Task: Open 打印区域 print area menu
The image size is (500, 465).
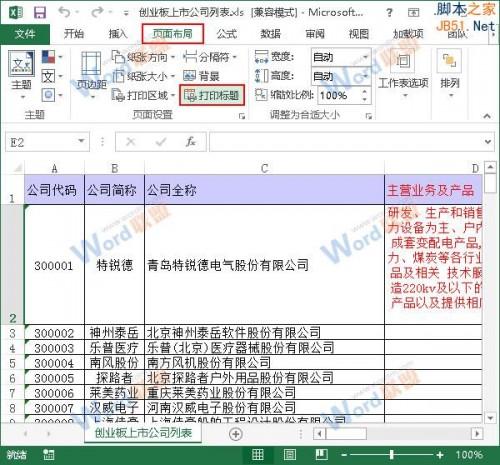Action: coord(143,96)
